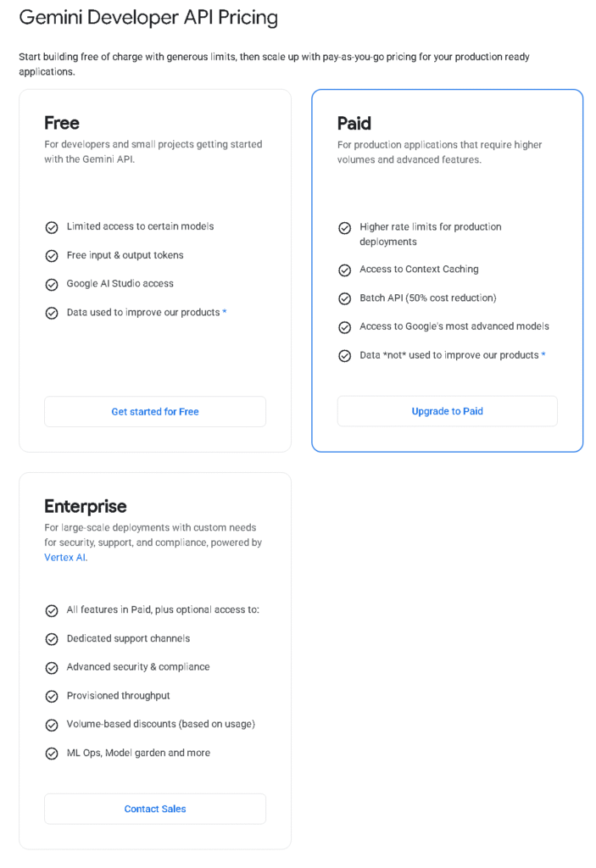
Task: Click 'Upgrade to Paid'
Action: tap(447, 411)
